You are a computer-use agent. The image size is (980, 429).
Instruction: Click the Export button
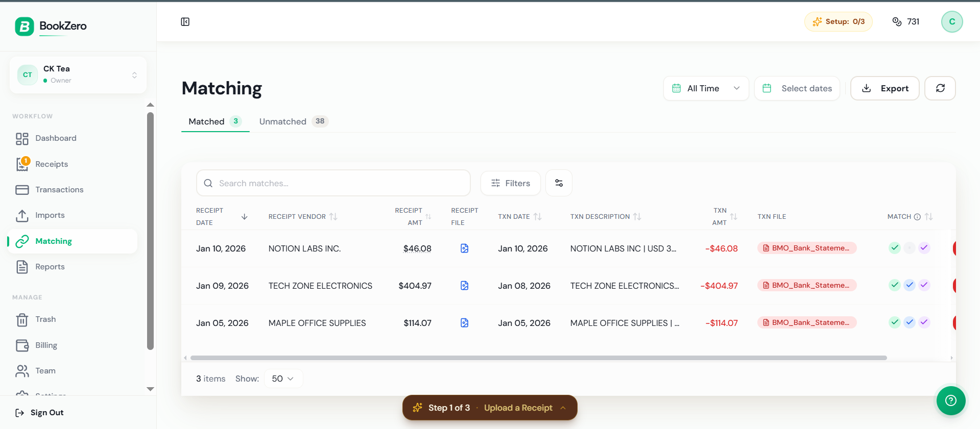pyautogui.click(x=885, y=88)
